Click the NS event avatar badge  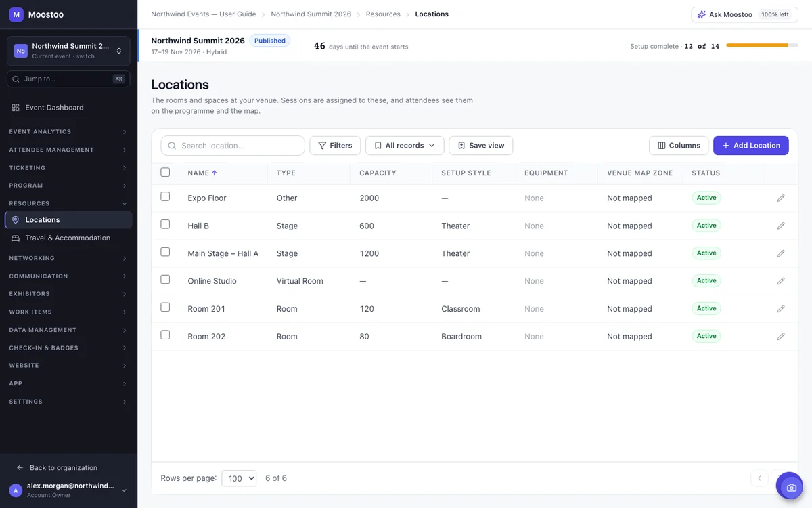(21, 51)
